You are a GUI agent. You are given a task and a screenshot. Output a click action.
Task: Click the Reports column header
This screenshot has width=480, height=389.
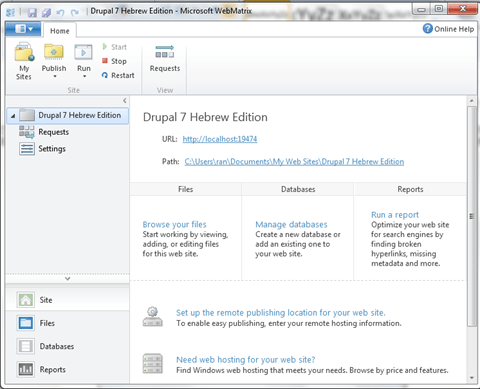(x=410, y=189)
